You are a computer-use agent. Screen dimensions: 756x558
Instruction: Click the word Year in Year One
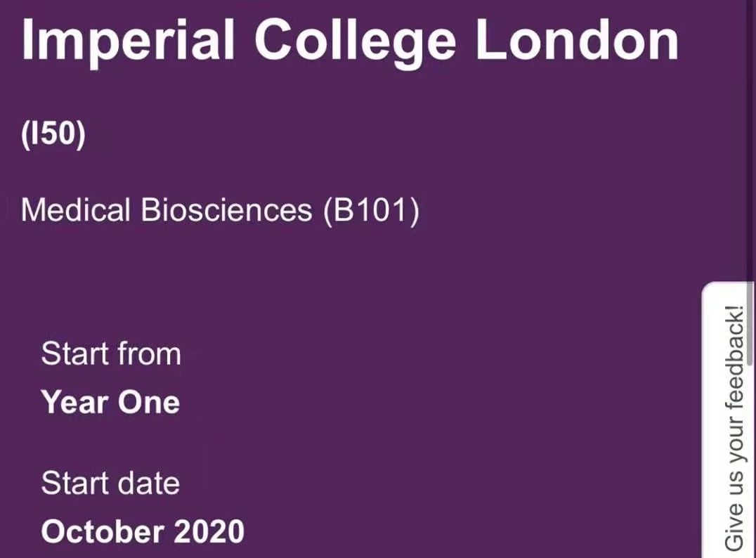point(74,403)
